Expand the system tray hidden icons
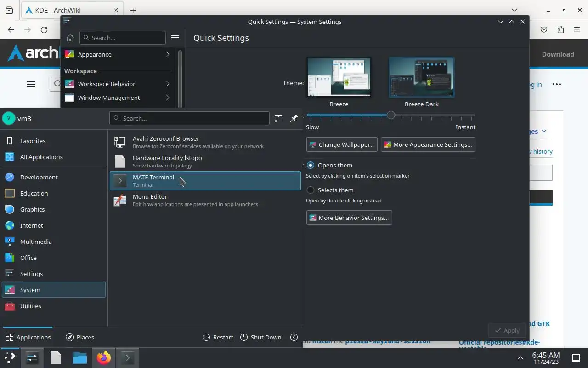 point(520,358)
